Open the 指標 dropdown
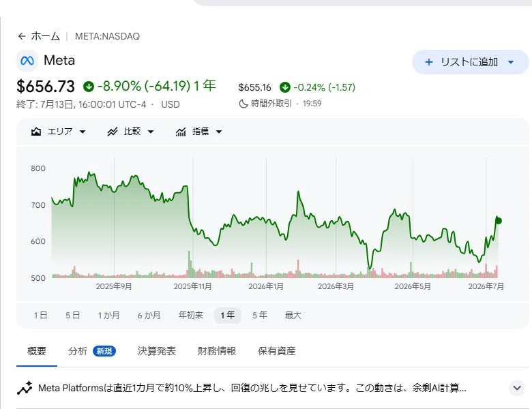532x409 pixels. (x=199, y=132)
